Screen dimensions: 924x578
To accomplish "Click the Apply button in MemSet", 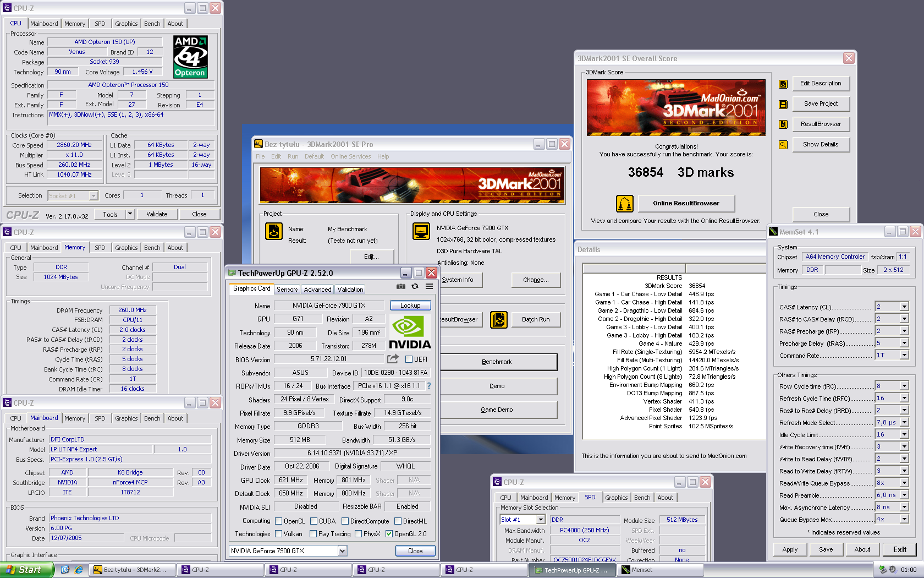I will click(790, 549).
